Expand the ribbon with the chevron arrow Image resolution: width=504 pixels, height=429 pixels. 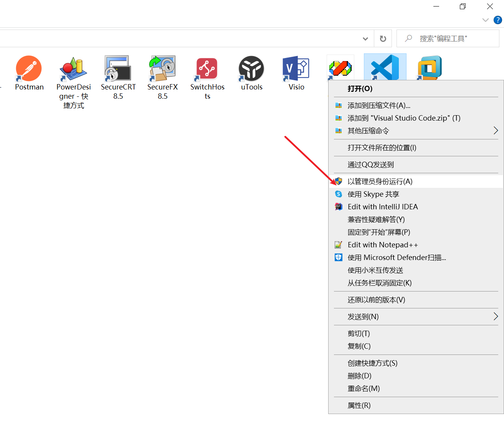click(486, 20)
